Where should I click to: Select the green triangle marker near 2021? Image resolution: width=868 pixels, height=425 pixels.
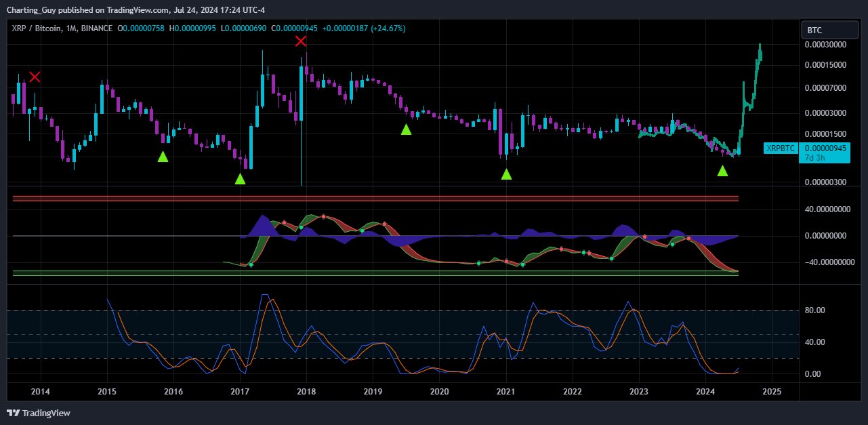(x=506, y=174)
